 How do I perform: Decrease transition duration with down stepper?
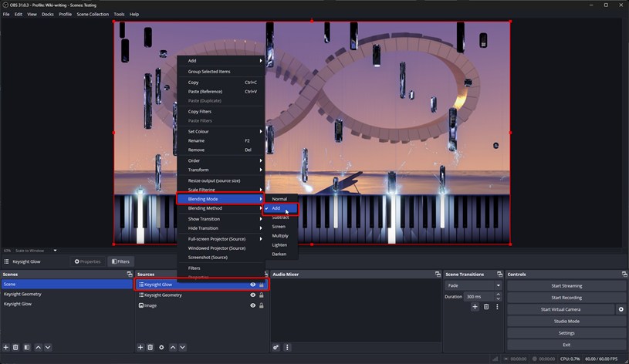click(499, 298)
